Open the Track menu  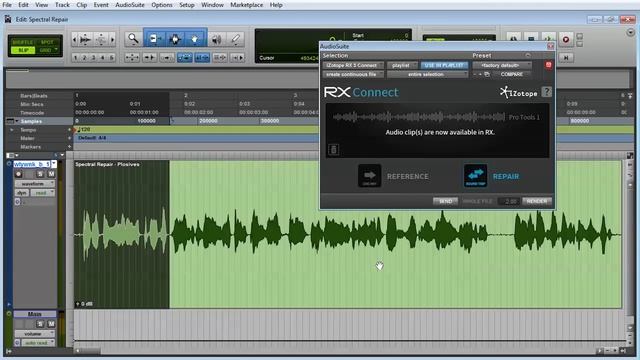coord(62,5)
